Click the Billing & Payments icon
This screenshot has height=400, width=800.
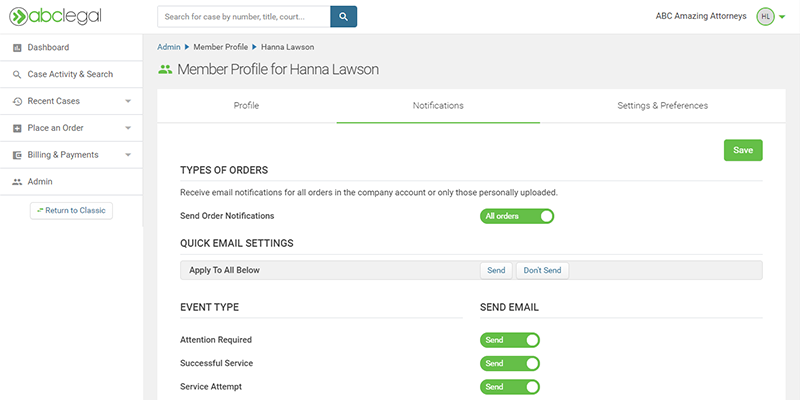tap(17, 155)
